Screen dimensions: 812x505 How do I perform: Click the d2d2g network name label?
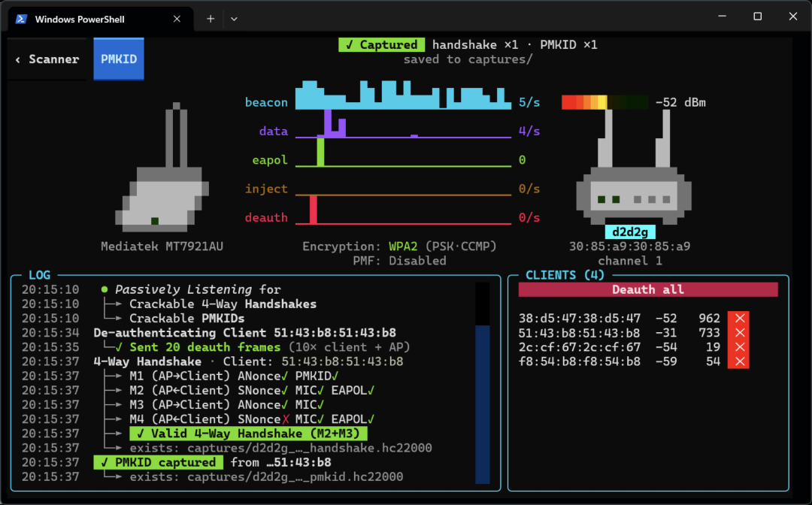coord(630,231)
